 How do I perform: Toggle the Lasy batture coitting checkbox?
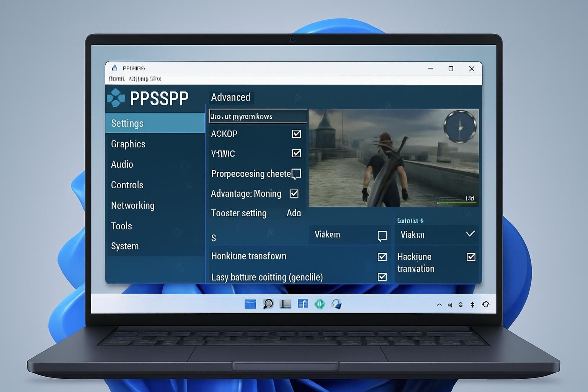point(382,277)
